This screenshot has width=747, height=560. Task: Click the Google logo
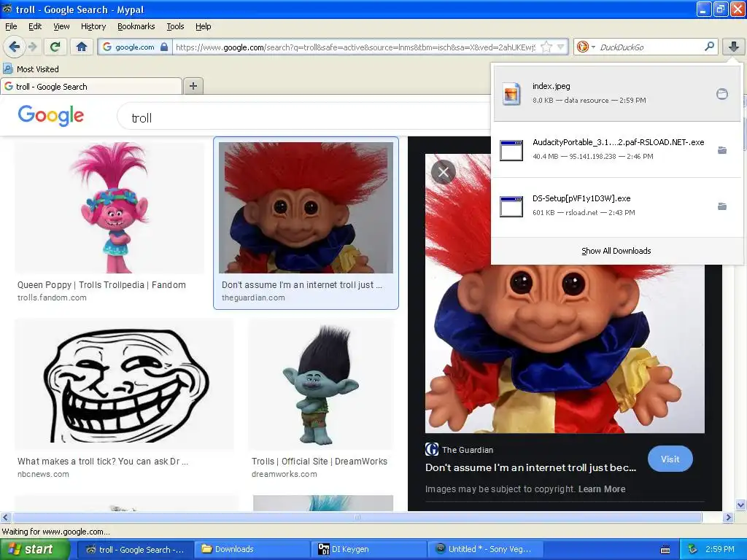click(50, 116)
